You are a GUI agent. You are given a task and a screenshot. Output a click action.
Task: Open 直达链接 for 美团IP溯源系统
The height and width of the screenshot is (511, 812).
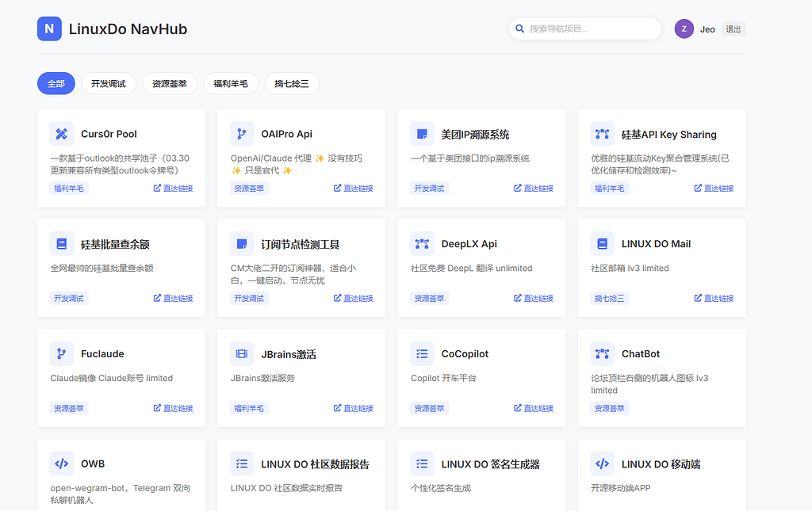tap(534, 189)
